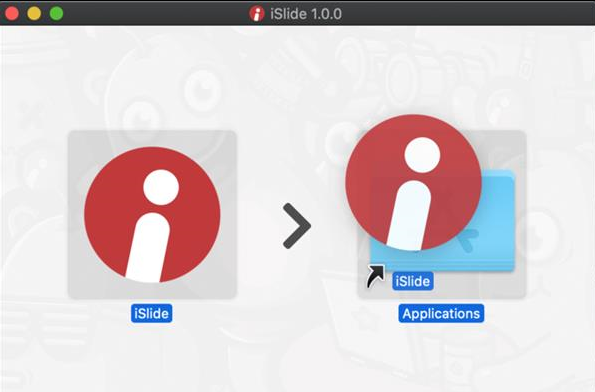Click the "iSlide 1.0.0" window title text
The height and width of the screenshot is (392, 595).
tap(306, 14)
